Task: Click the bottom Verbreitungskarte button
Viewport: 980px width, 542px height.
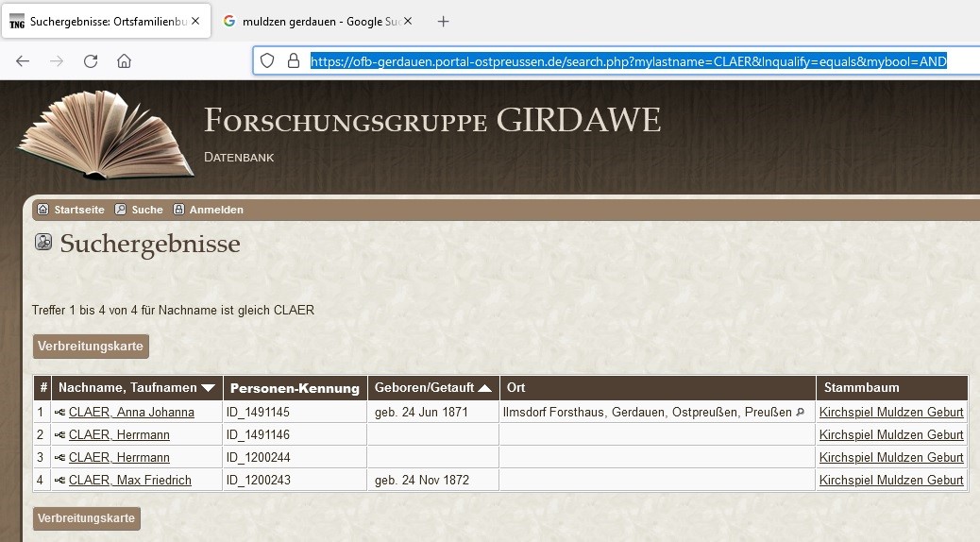Action: tap(86, 518)
